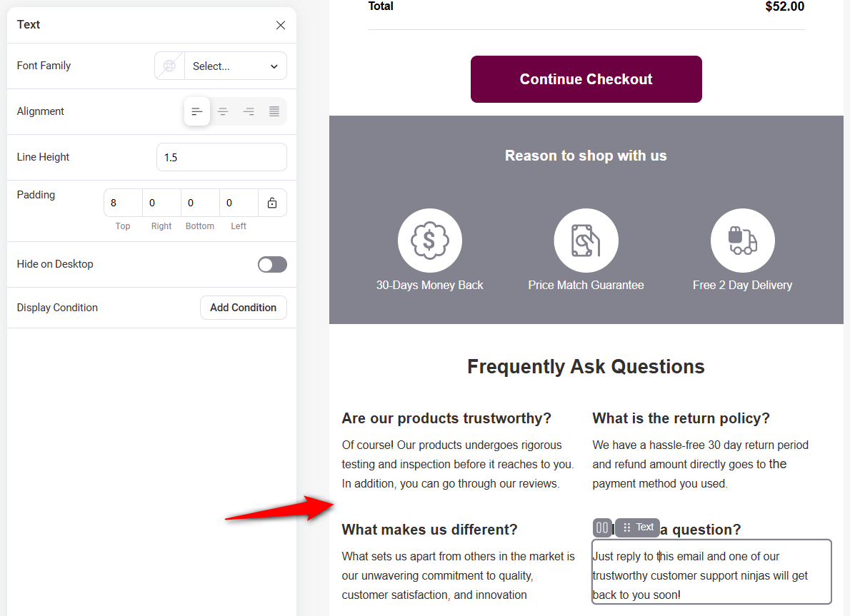The image size is (850, 616).
Task: Click the Left padding field
Action: 239,203
